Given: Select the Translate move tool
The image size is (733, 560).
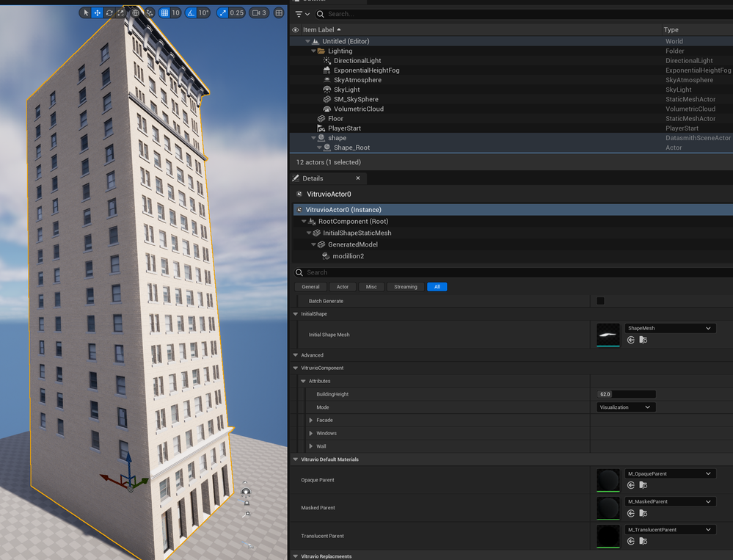Looking at the screenshot, I should point(98,12).
